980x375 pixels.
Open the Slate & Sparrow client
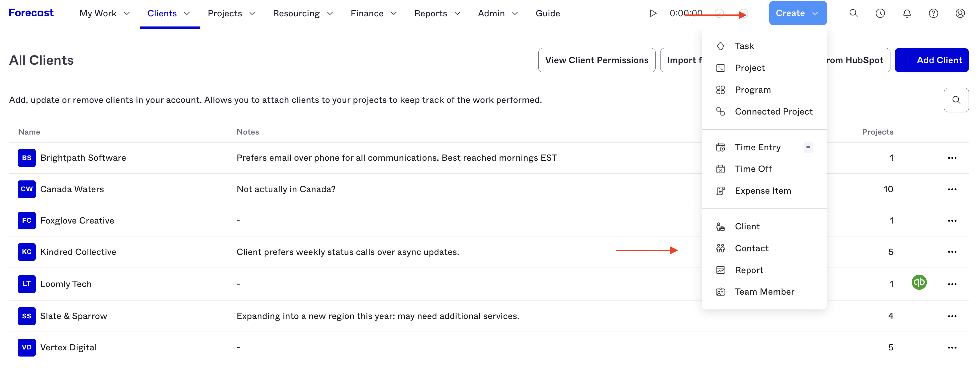(x=74, y=316)
